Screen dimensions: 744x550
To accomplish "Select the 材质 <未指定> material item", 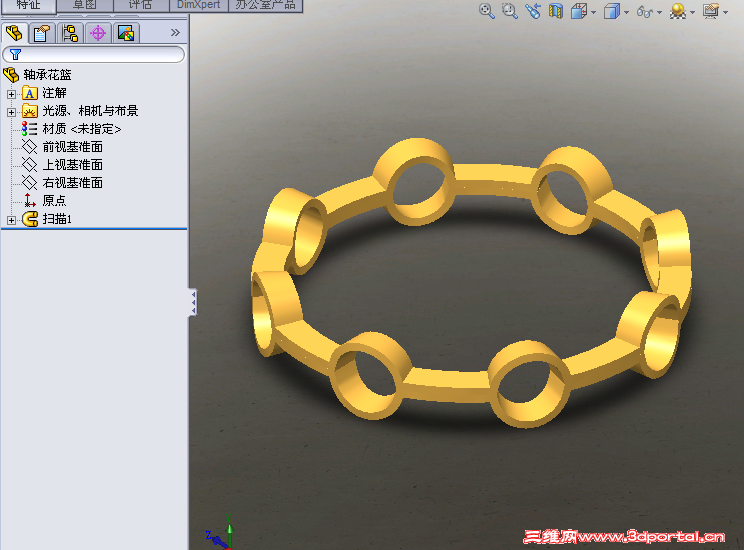I will (82, 129).
